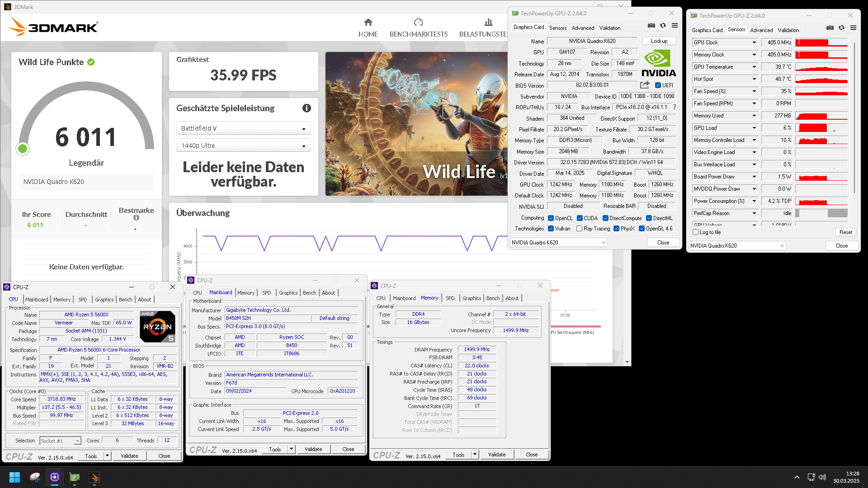
Task: Toggle the Vulkan checkbox
Action: [x=551, y=229]
